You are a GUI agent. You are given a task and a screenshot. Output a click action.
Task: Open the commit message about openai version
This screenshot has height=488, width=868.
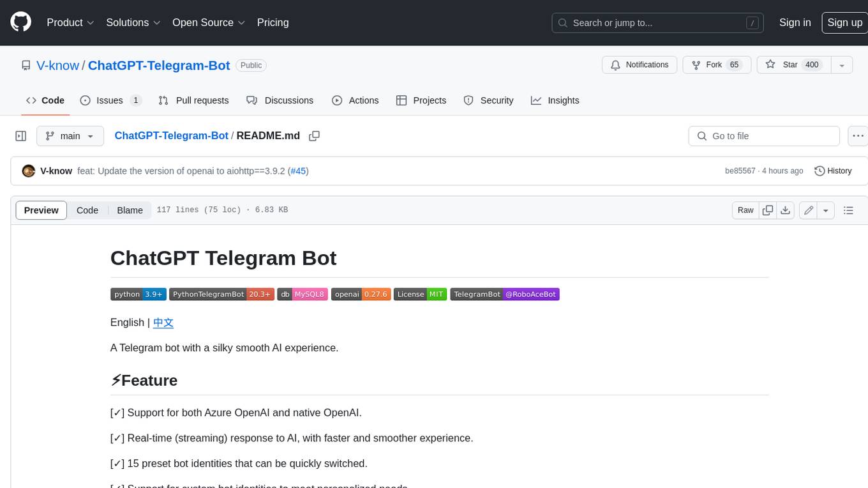coord(182,171)
